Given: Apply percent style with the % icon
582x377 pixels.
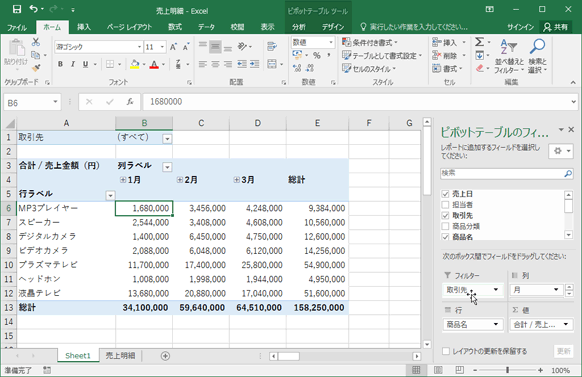Looking at the screenshot, I should (x=316, y=55).
